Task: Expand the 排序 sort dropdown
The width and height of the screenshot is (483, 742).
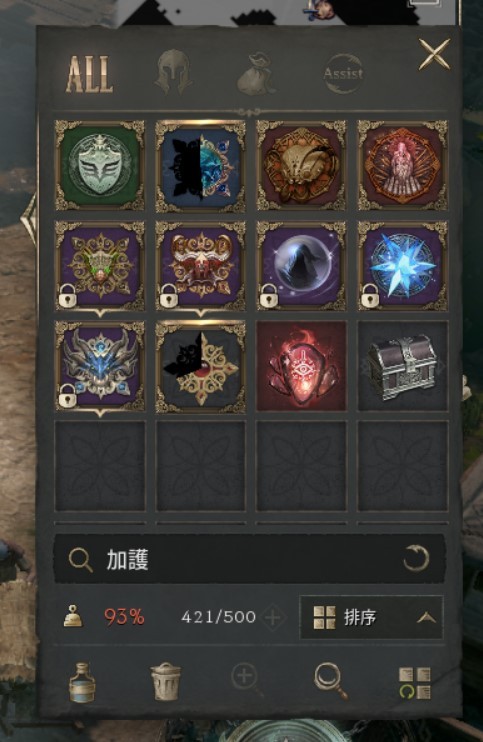Action: (371, 617)
